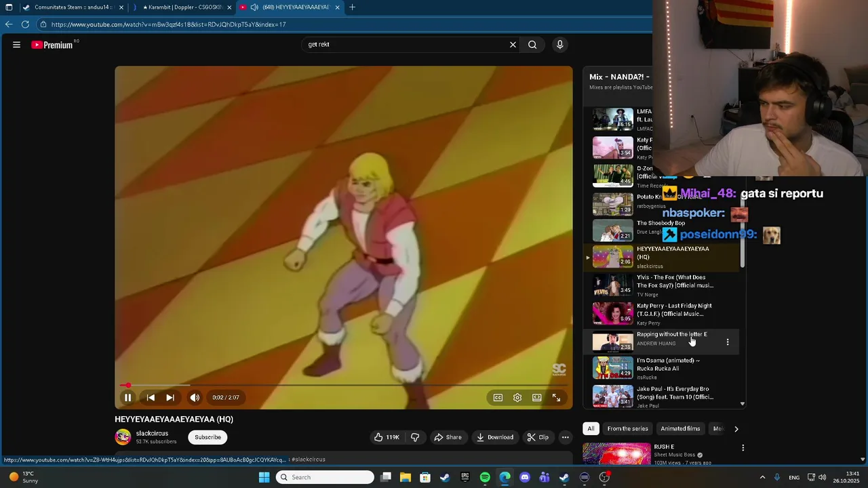
Task: Switch the player to theater mode
Action: point(536,398)
